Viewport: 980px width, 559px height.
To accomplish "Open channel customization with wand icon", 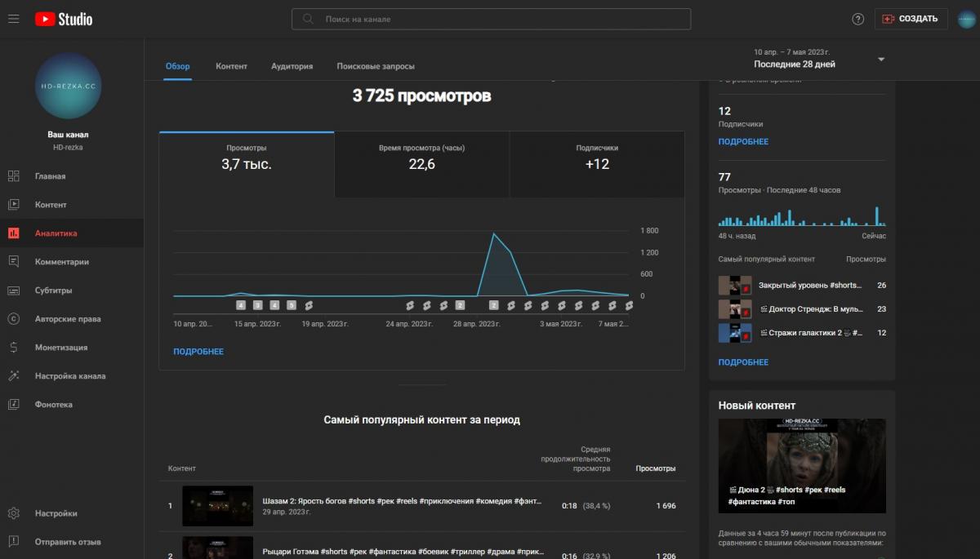I will pyautogui.click(x=69, y=376).
